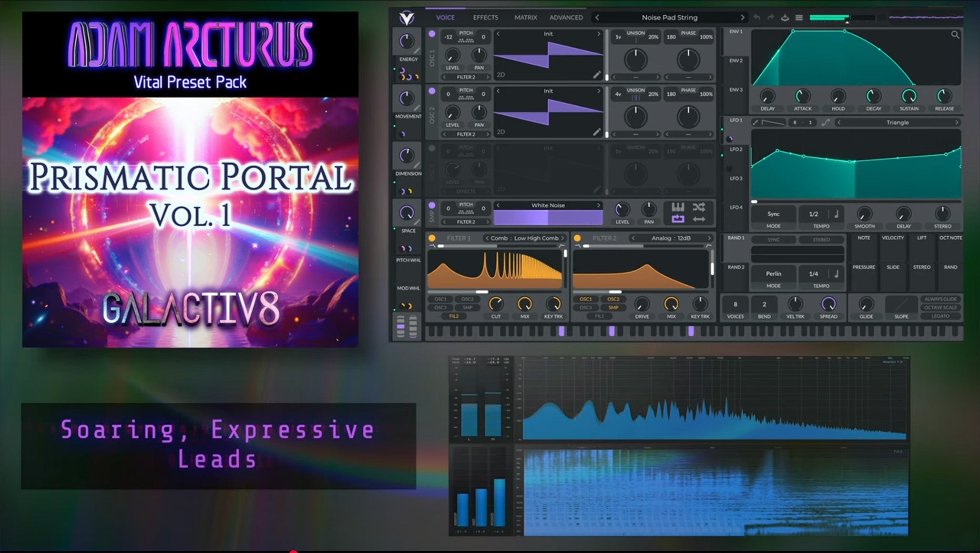Click the BEND range field showing 2
This screenshot has width=980, height=553.
[764, 304]
